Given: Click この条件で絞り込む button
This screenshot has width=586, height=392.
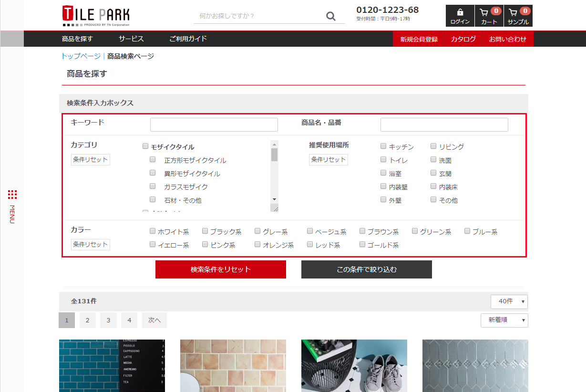Looking at the screenshot, I should 367,269.
